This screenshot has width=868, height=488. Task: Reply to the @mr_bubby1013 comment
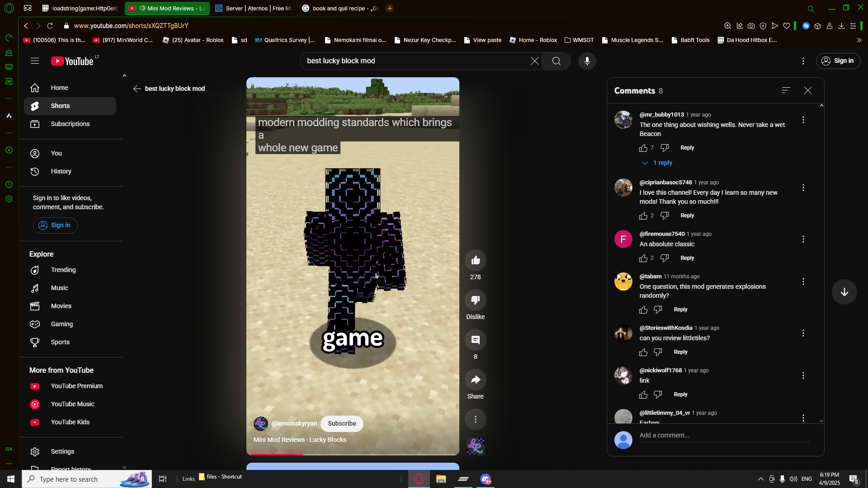(687, 148)
